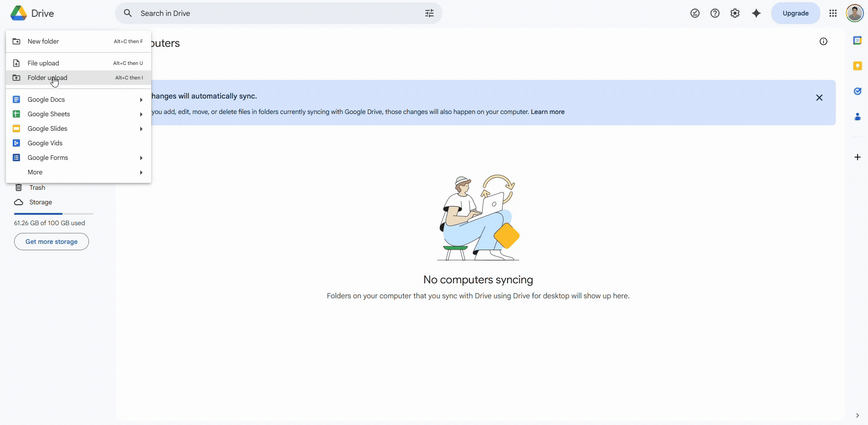Open Google Keep in side panel

858,66
